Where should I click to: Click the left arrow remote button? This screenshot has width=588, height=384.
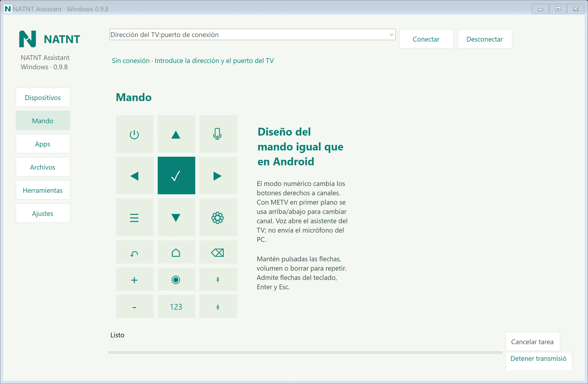pyautogui.click(x=135, y=176)
